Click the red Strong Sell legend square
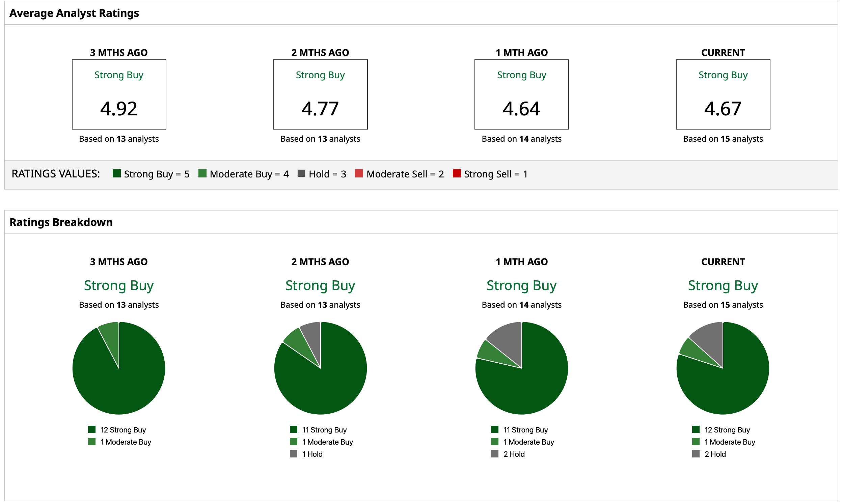 tap(457, 173)
